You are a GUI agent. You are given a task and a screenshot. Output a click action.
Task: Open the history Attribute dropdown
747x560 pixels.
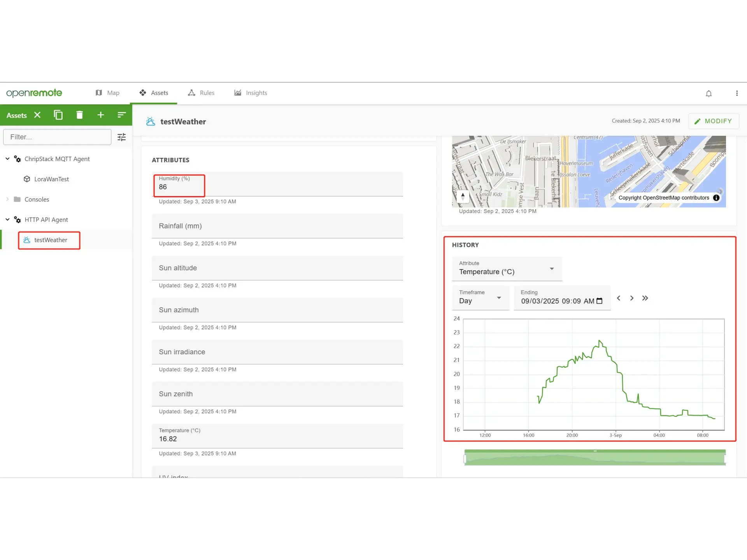(507, 269)
